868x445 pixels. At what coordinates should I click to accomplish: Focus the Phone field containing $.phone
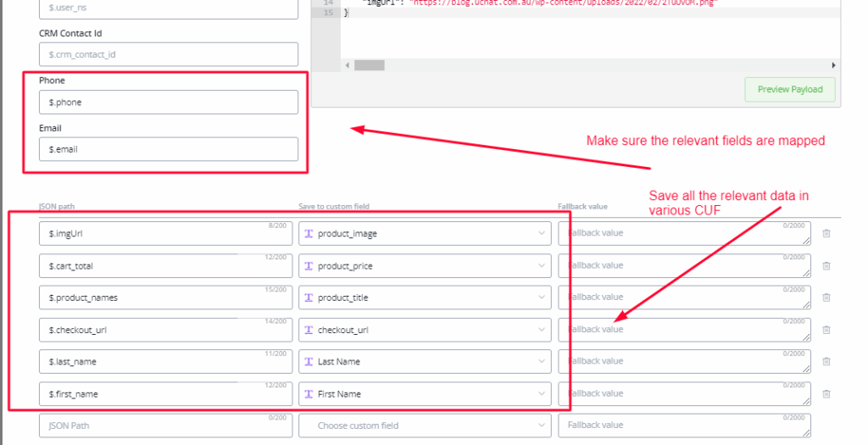click(169, 103)
